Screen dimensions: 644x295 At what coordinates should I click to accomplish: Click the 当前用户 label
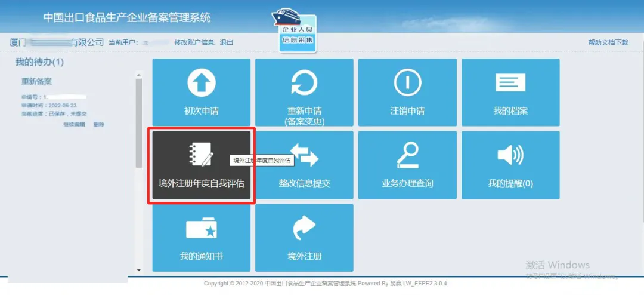click(x=123, y=42)
